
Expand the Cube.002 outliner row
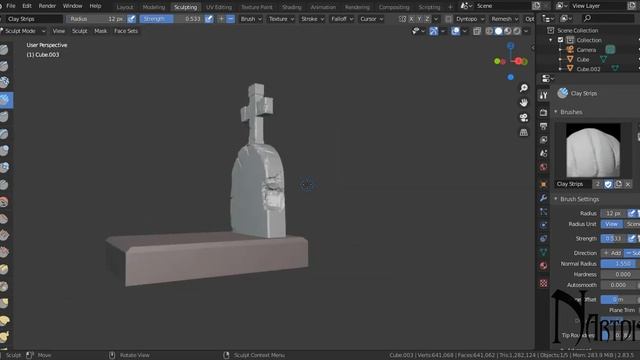pyautogui.click(x=560, y=69)
